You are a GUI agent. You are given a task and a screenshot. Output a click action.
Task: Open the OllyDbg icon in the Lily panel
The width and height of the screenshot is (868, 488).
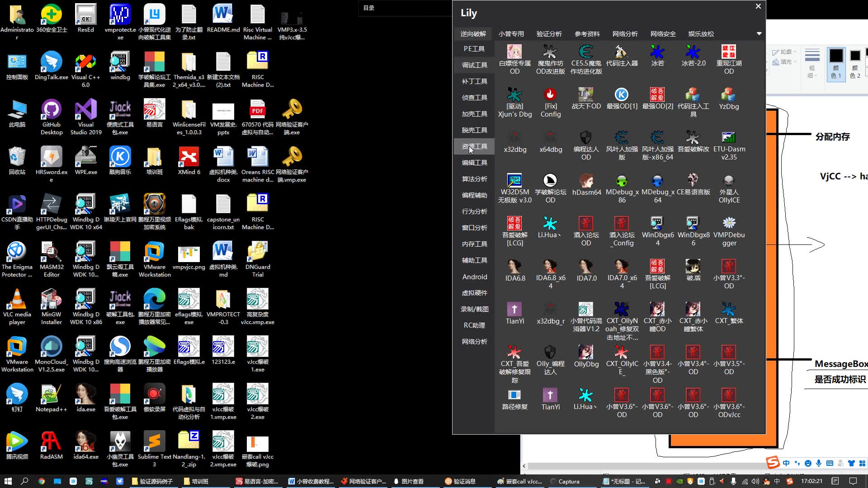coord(586,353)
